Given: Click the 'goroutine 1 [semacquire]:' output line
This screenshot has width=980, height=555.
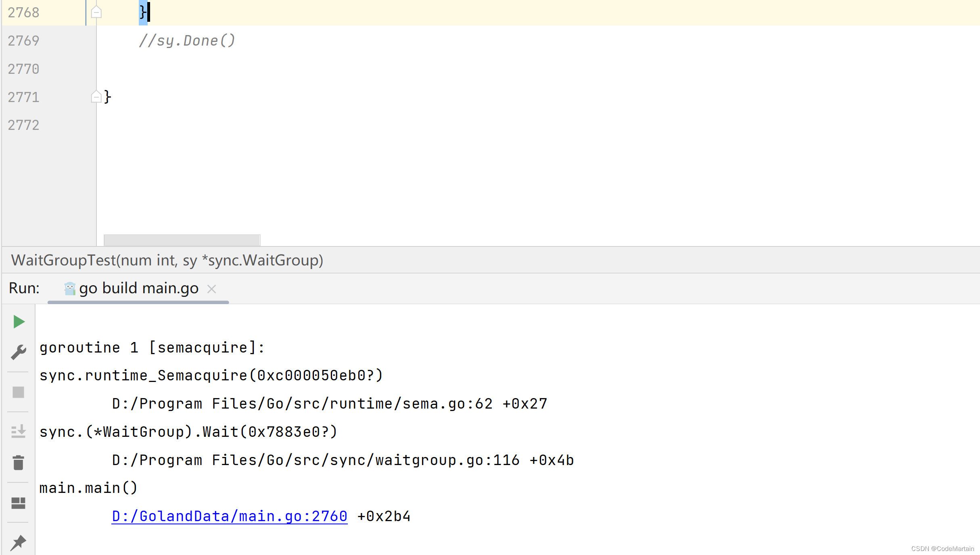Looking at the screenshot, I should [152, 347].
